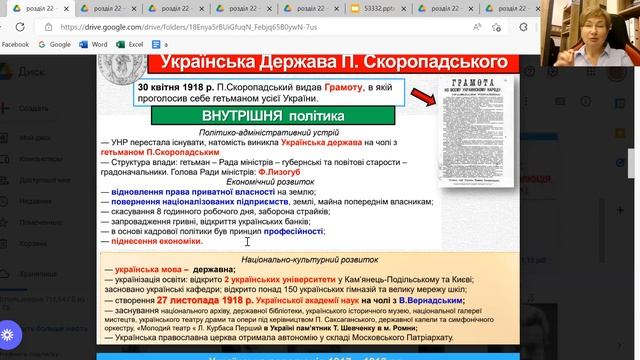The height and width of the screenshot is (360, 640).
Task: Open Мой диск in the Drive sidebar
Action: click(x=35, y=138)
